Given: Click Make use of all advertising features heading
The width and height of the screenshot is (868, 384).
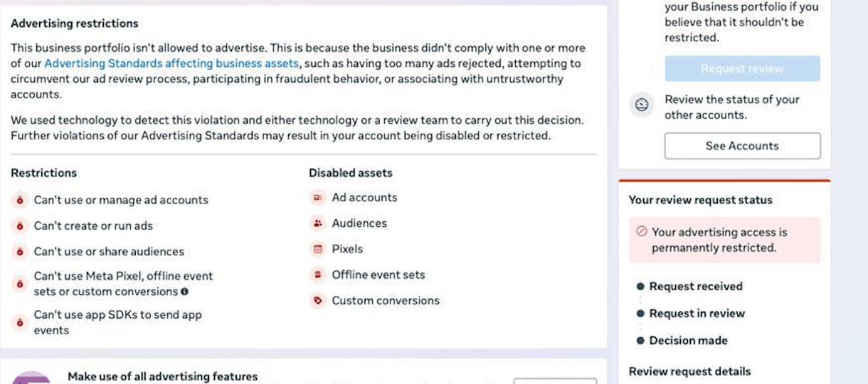Looking at the screenshot, I should point(162,376).
